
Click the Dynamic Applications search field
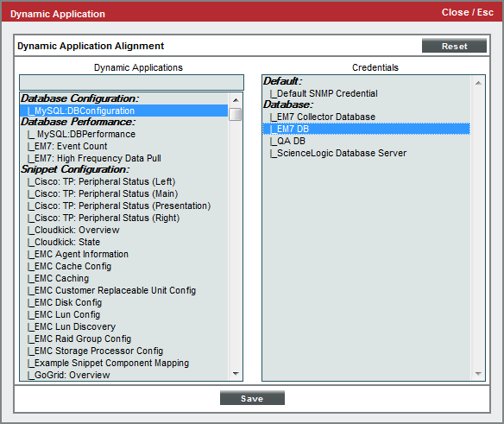pyautogui.click(x=131, y=83)
